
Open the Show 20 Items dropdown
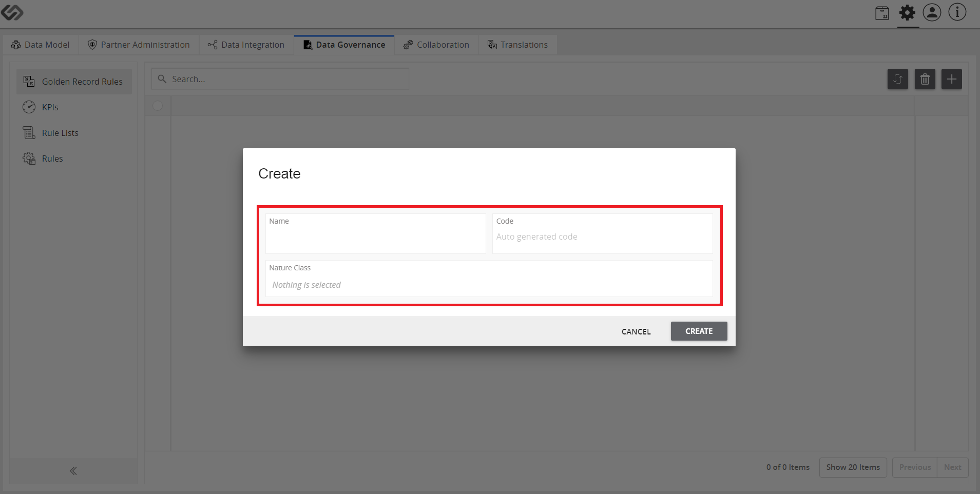(x=853, y=467)
